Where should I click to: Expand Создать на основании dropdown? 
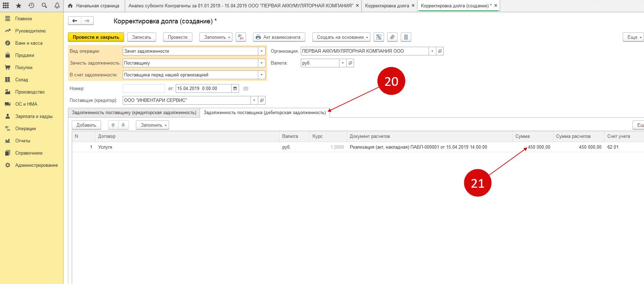(341, 37)
